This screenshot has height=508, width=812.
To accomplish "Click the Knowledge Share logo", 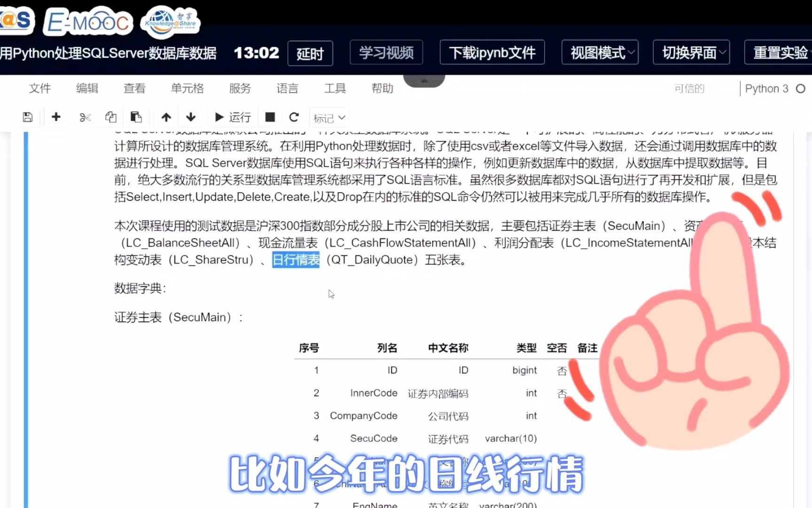I will (171, 22).
